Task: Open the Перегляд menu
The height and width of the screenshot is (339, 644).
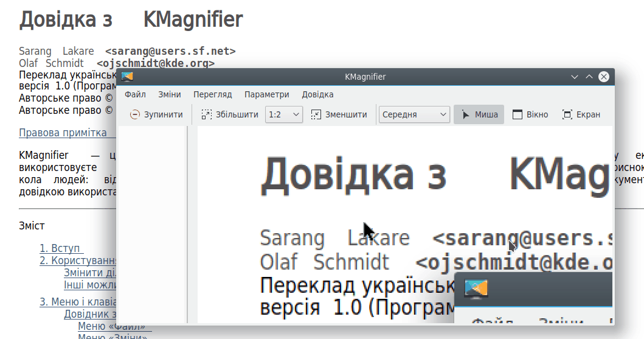Action: pos(212,94)
